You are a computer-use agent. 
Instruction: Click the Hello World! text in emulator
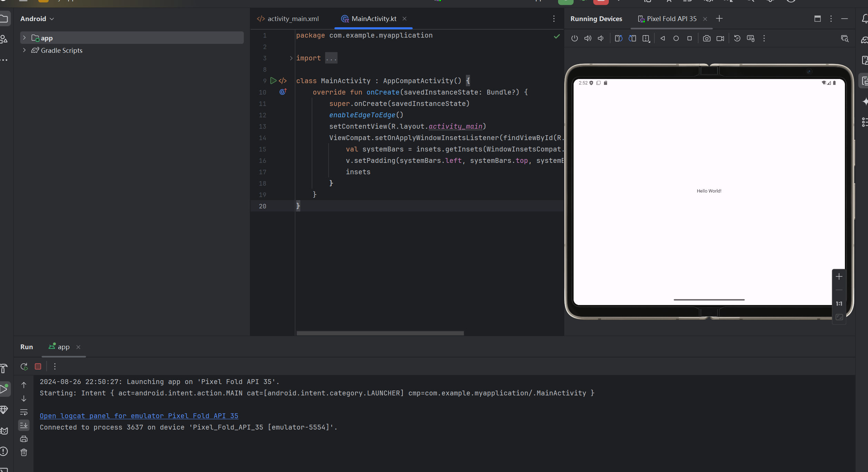pyautogui.click(x=709, y=191)
